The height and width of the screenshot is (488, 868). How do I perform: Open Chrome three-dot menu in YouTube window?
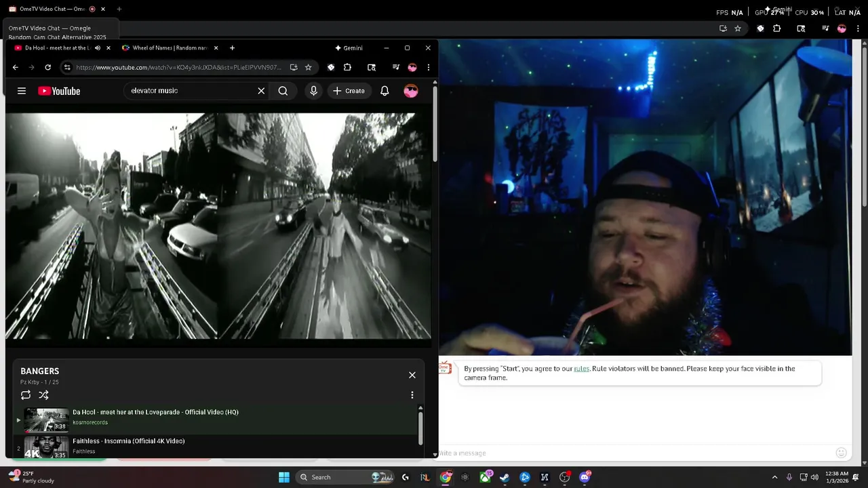428,67
